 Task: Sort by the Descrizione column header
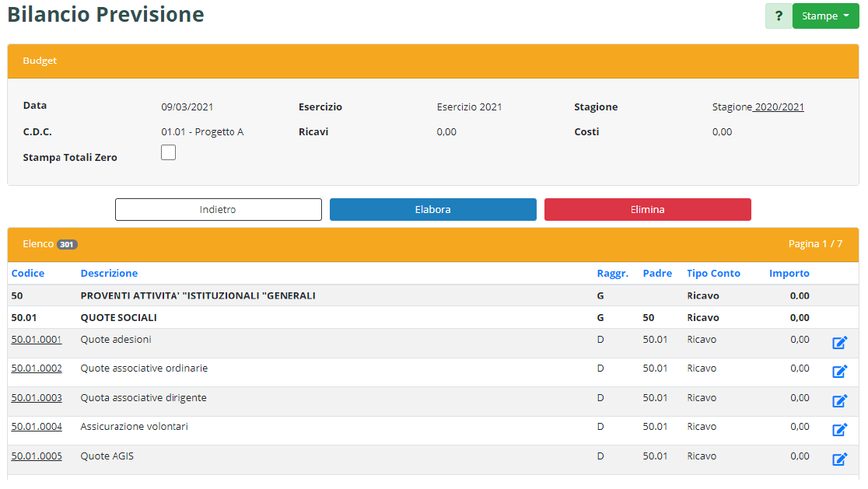(109, 274)
